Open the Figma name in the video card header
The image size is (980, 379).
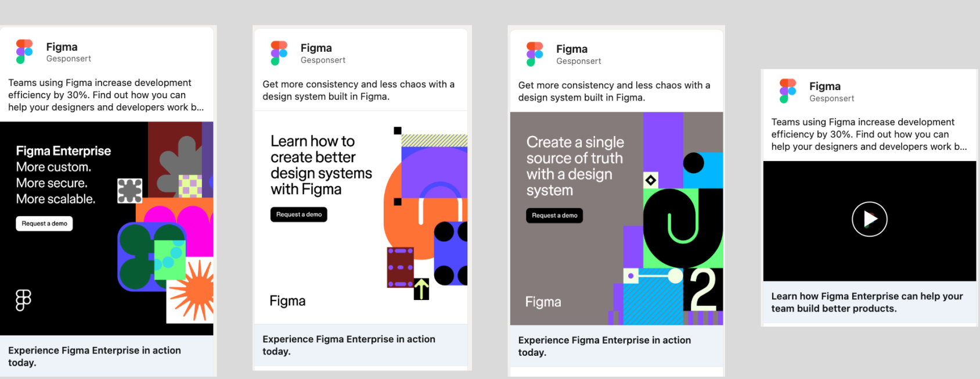(x=825, y=86)
